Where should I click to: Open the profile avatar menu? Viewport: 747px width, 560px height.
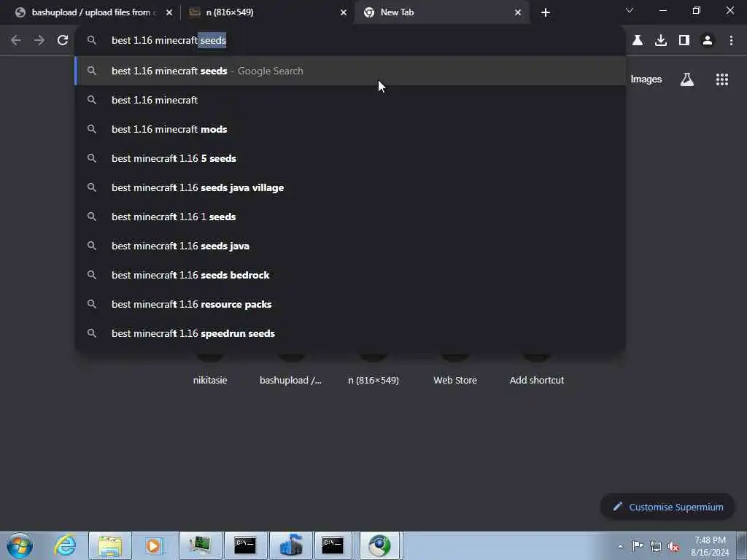[708, 41]
